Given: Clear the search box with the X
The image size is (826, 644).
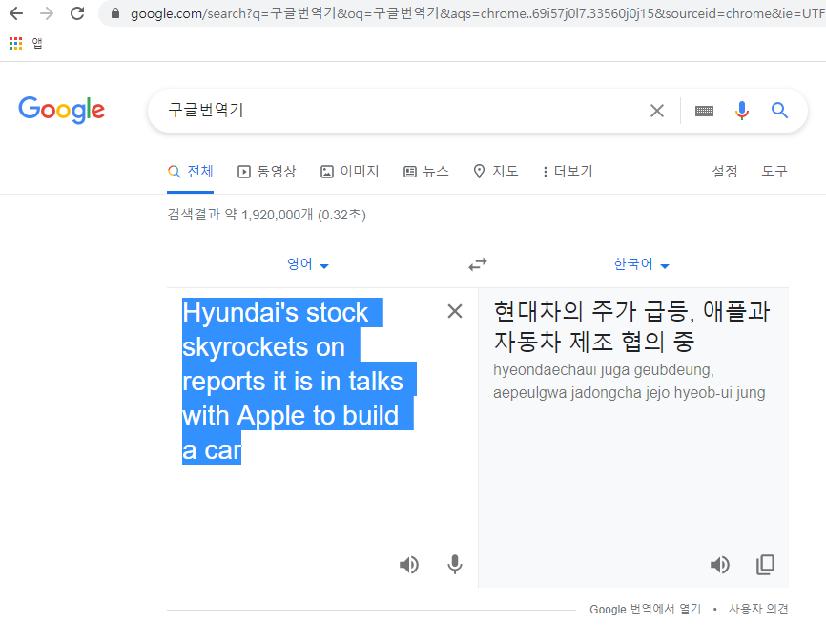Looking at the screenshot, I should click(x=657, y=111).
